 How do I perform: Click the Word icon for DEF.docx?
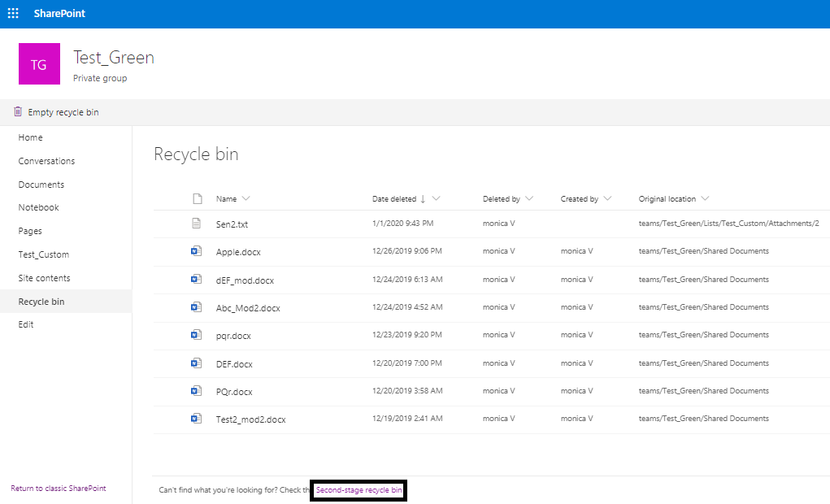click(x=197, y=363)
